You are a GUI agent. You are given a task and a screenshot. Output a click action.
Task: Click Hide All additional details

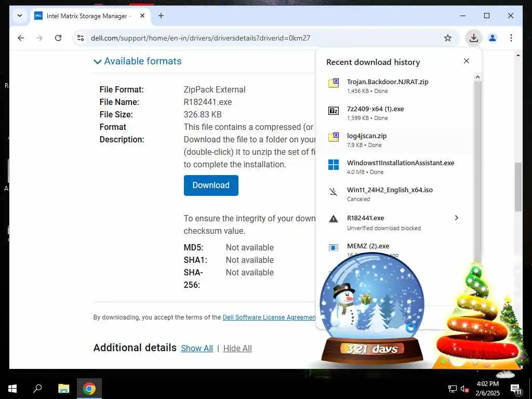237,348
